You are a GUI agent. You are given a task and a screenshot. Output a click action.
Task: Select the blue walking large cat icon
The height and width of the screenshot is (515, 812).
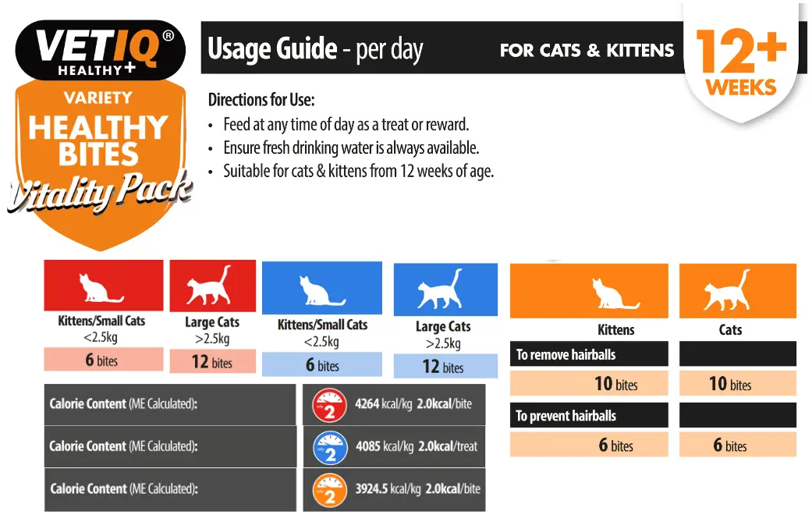(x=445, y=290)
